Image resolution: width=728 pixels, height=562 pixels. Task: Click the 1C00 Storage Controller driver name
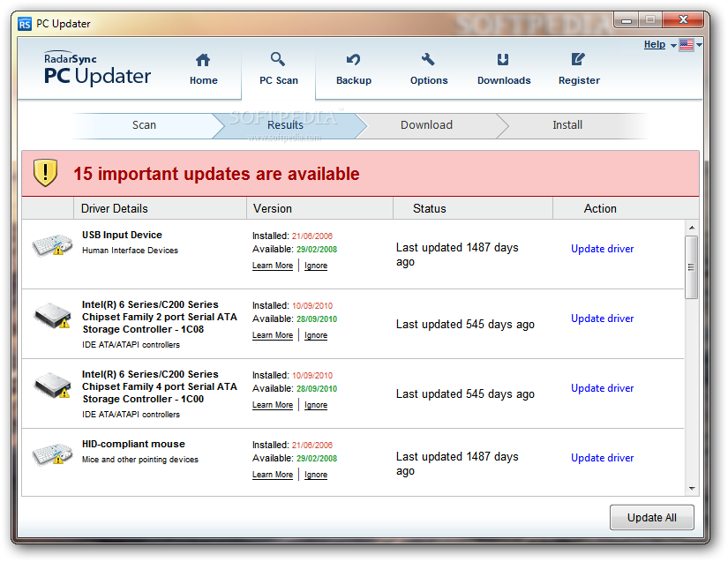click(x=159, y=386)
